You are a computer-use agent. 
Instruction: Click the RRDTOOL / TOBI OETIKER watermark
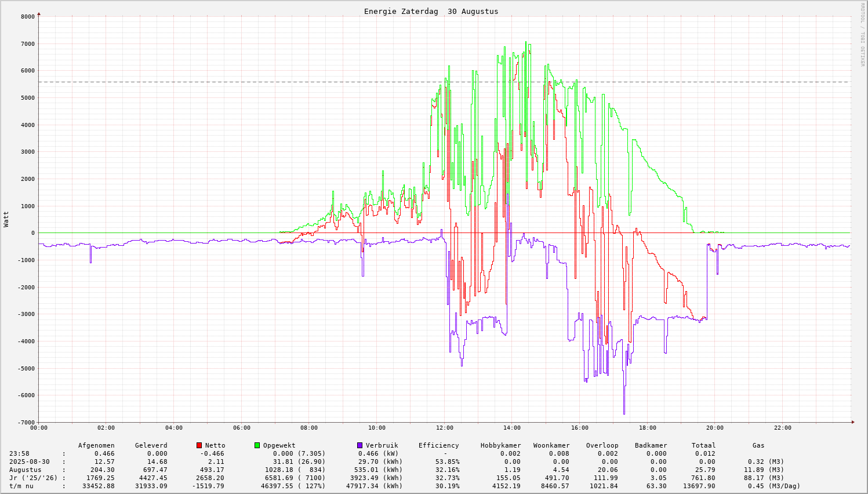862,34
